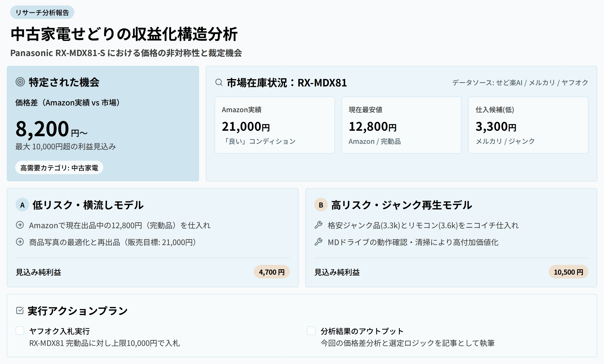Check the ヤフオク入札実行 checkbox
The height and width of the screenshot is (364, 604).
click(20, 331)
